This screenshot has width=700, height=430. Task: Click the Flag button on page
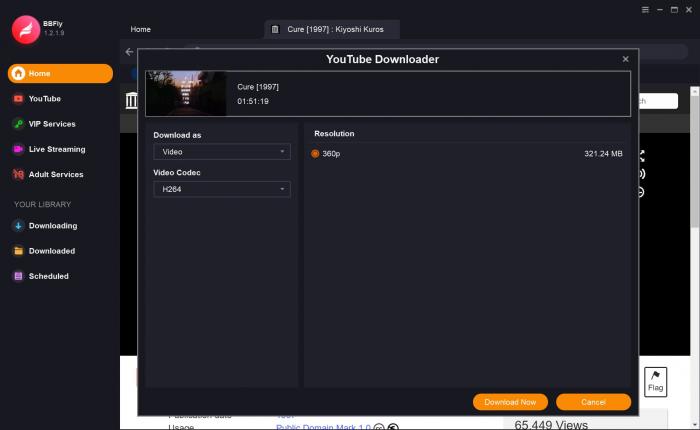pyautogui.click(x=655, y=382)
